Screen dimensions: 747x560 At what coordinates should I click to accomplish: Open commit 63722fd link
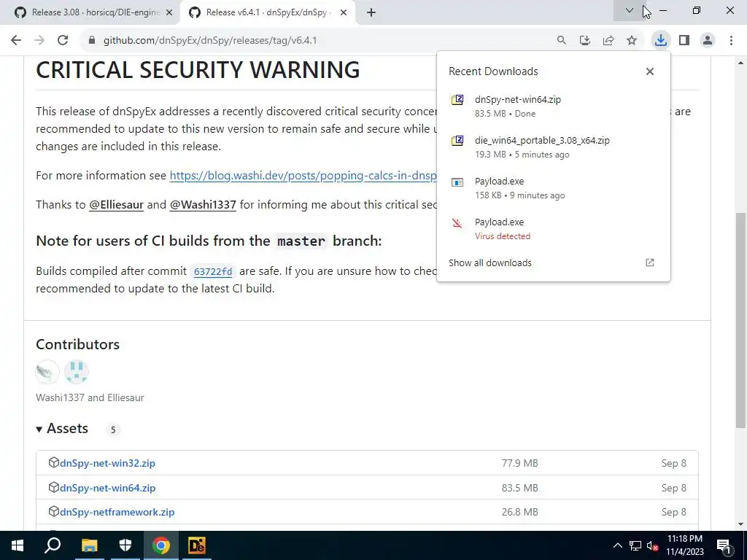coord(213,271)
